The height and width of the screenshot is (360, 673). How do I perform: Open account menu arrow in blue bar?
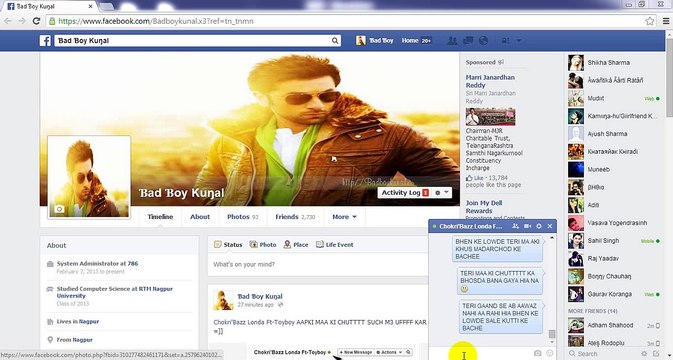point(518,40)
